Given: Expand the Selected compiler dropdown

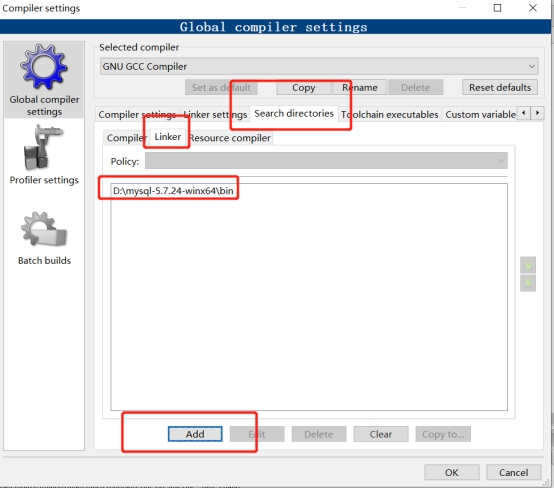Looking at the screenshot, I should click(319, 66).
